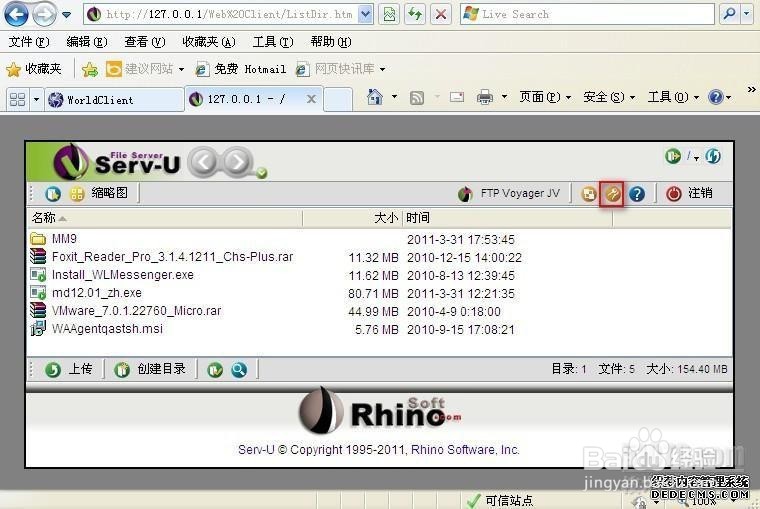Launch FTP Voyager JV
This screenshot has height=509, width=760.
click(x=509, y=193)
